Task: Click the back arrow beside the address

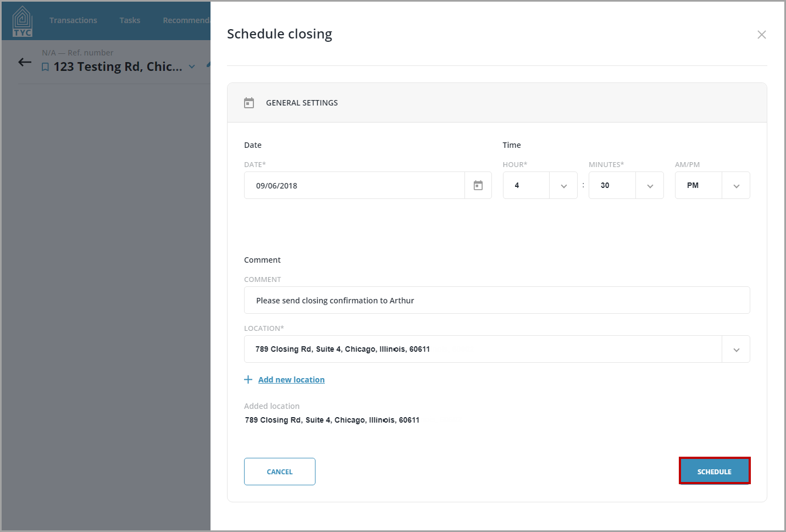Action: click(x=25, y=62)
